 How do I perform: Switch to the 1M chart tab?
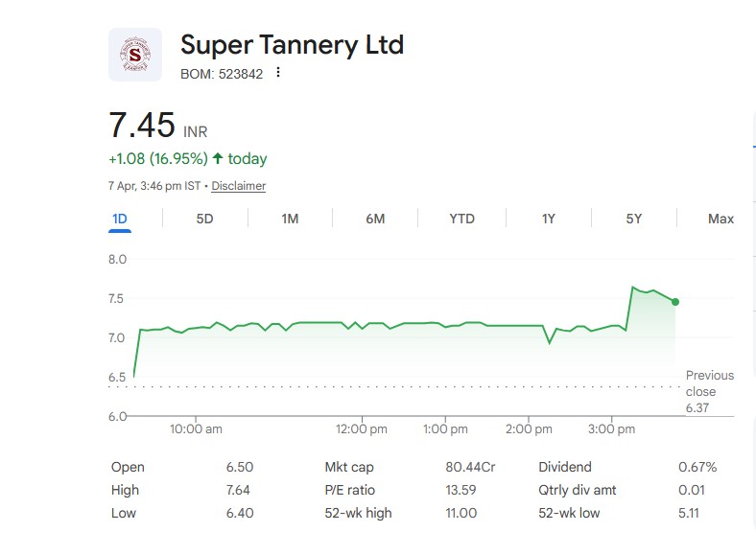pyautogui.click(x=290, y=219)
